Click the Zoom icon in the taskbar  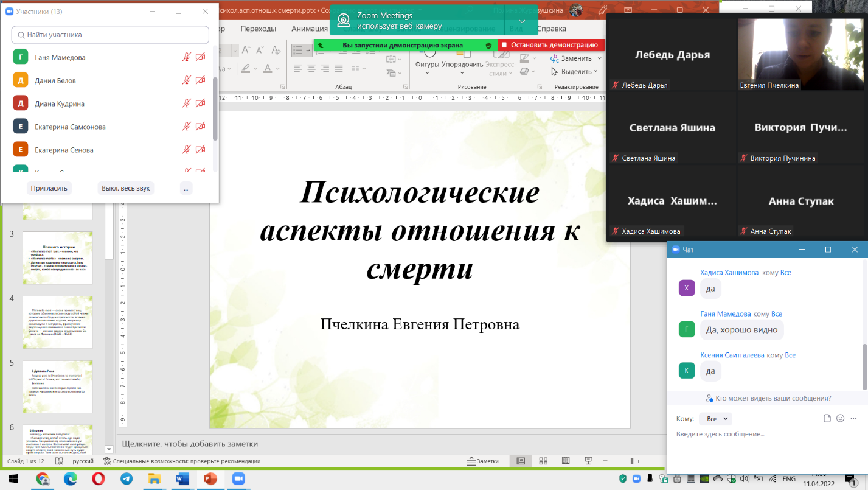tap(238, 479)
